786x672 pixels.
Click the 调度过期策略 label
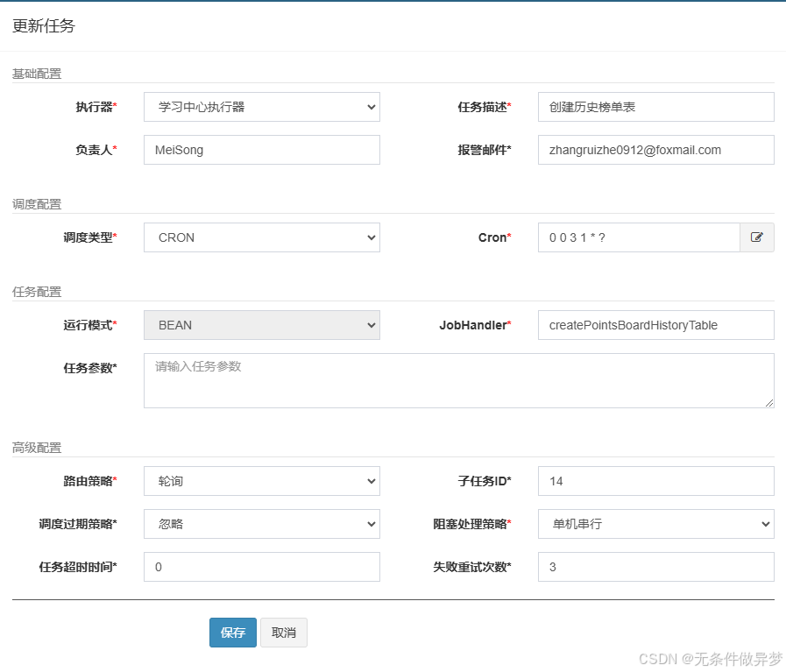click(x=78, y=524)
